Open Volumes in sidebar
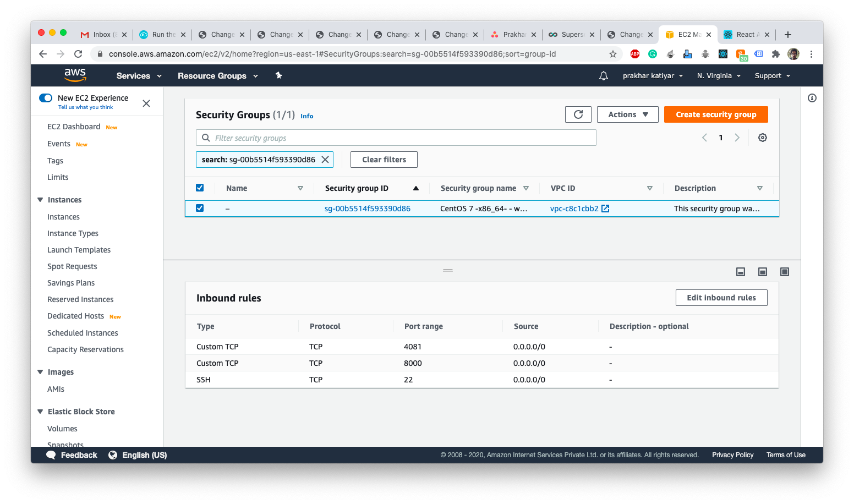This screenshot has width=854, height=504. click(x=62, y=429)
